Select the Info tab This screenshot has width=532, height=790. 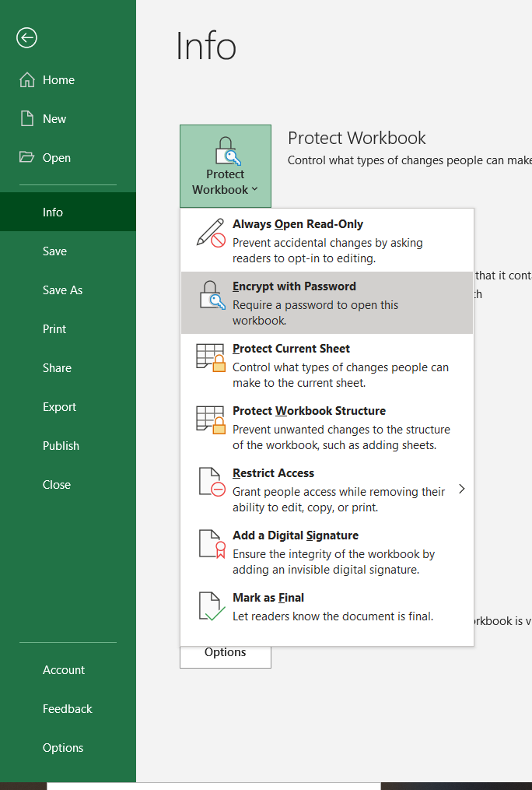(68, 212)
